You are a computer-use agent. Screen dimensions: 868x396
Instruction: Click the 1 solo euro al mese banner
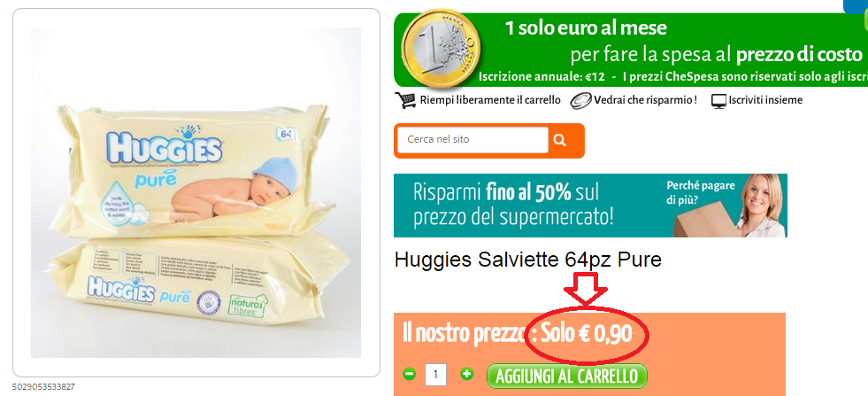click(631, 50)
